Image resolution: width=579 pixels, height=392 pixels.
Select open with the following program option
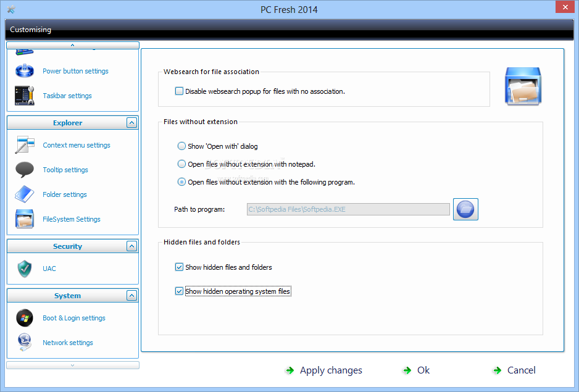point(181,181)
